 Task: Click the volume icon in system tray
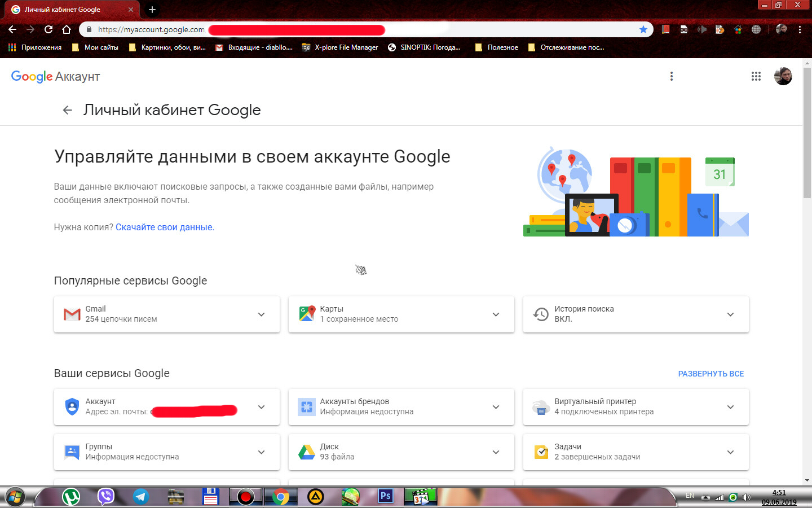coord(747,497)
